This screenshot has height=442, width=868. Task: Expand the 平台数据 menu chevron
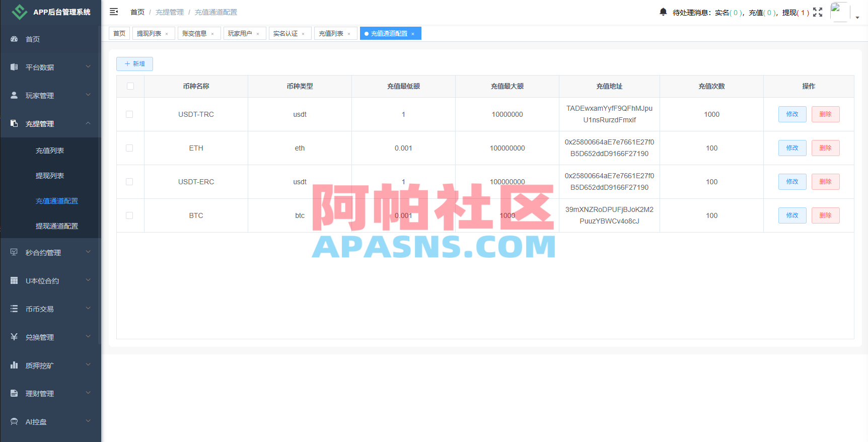[x=88, y=66]
